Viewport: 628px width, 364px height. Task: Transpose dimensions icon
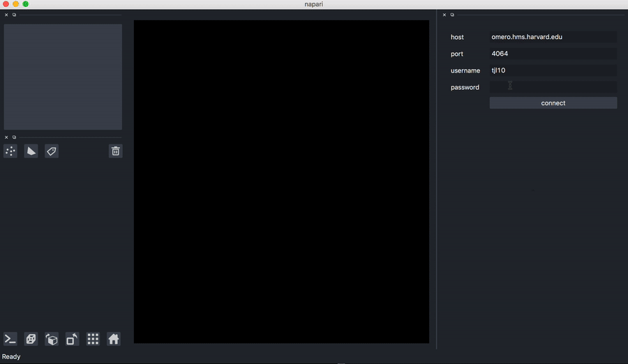point(73,339)
